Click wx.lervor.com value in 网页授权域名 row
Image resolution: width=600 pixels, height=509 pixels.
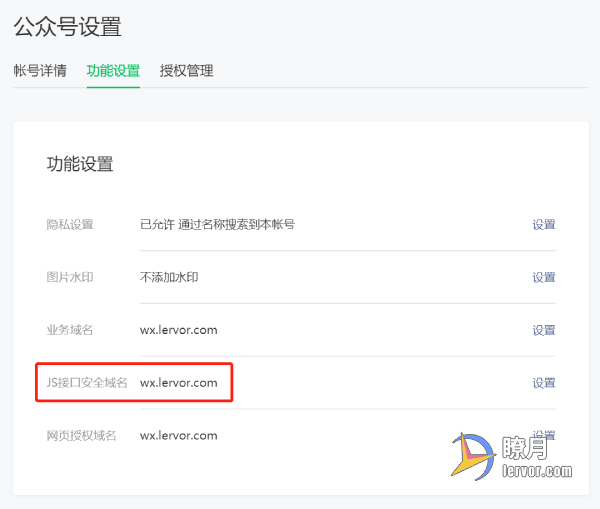[179, 436]
